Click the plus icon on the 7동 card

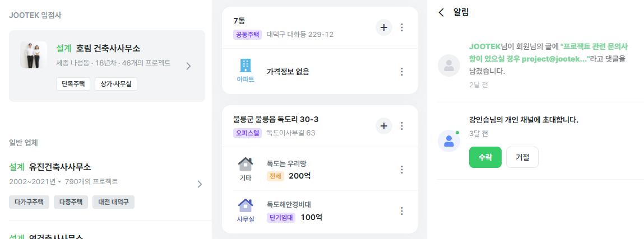click(383, 27)
